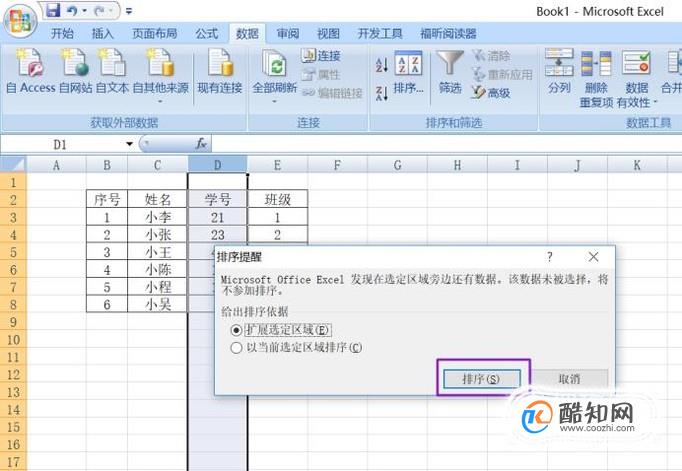Switch to 页面布局 tab
Image resolution: width=682 pixels, height=471 pixels.
tap(154, 33)
